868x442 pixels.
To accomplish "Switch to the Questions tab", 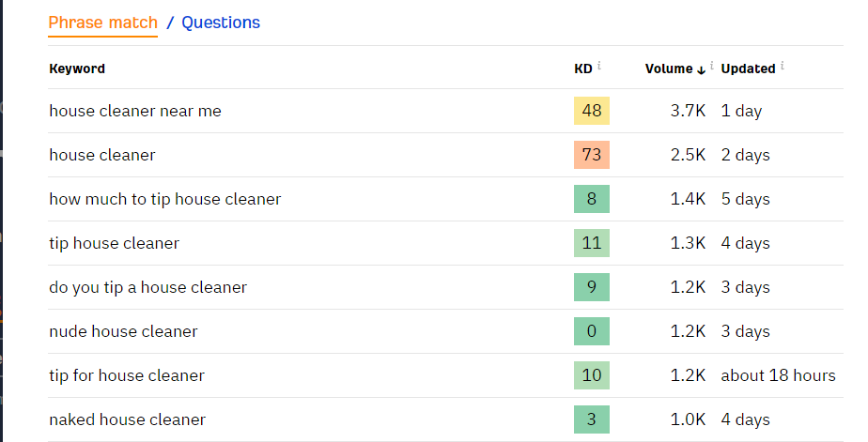I will (x=221, y=23).
